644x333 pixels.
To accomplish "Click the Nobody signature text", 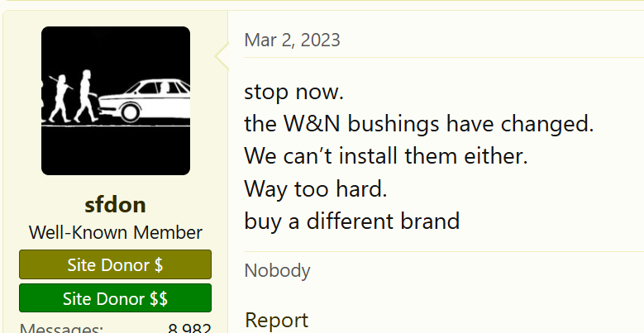I will tap(277, 270).
